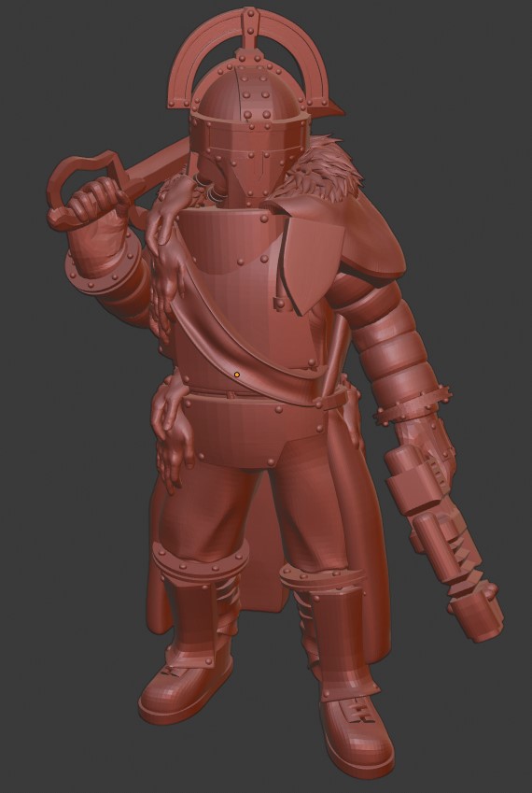Select the hands hanging at the hip
Viewport: 532px width, 793px height.
pos(173,435)
